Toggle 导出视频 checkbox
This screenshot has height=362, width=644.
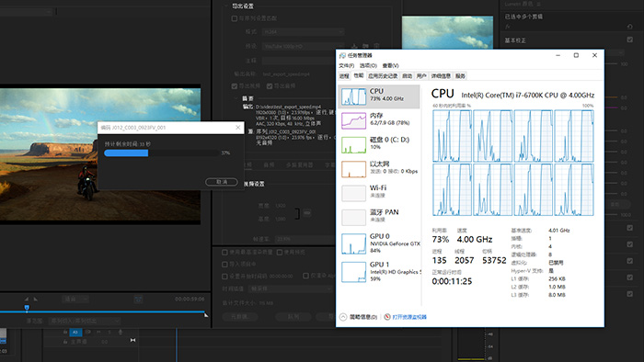click(234, 86)
